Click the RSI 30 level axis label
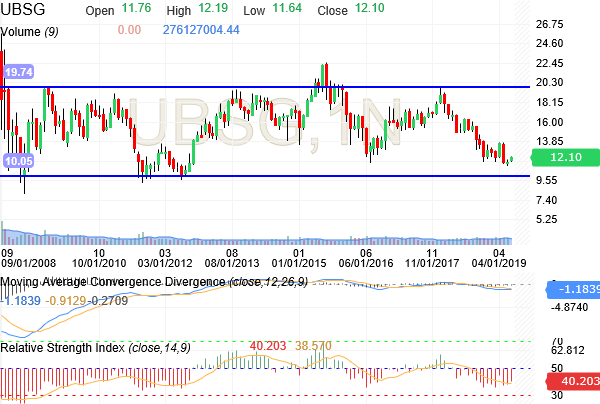 pos(557,395)
